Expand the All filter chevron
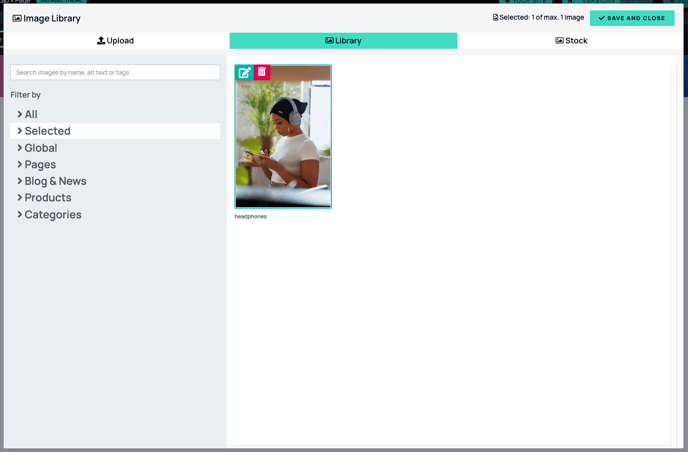Image resolution: width=688 pixels, height=452 pixels. pos(20,114)
